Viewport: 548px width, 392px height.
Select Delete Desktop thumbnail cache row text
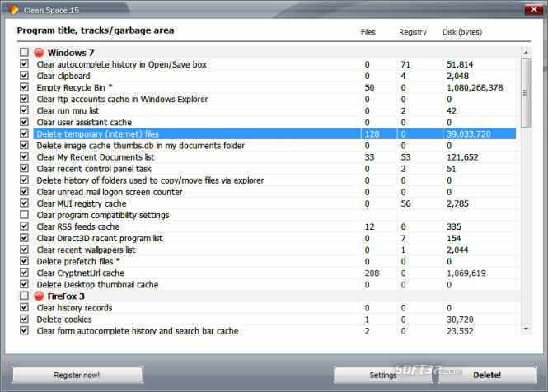(97, 285)
